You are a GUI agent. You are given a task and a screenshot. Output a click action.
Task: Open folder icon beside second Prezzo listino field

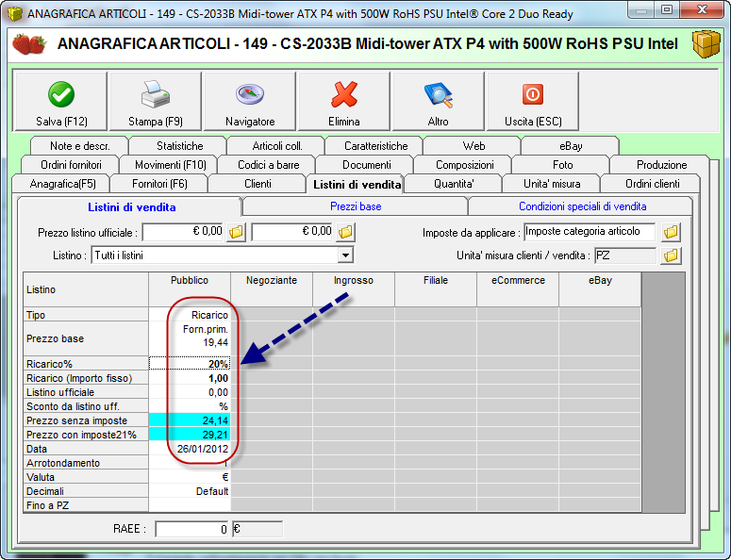pos(345,232)
